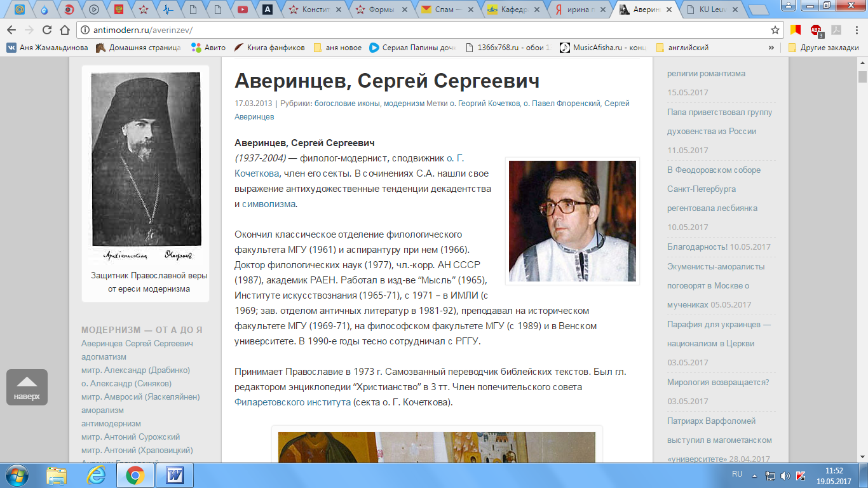Expand the hidden bookmarks chevron

771,48
